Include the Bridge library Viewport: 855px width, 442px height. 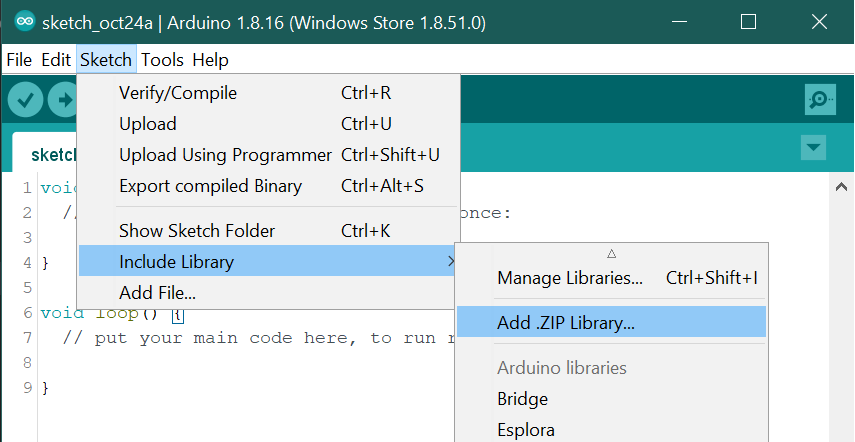click(611, 398)
